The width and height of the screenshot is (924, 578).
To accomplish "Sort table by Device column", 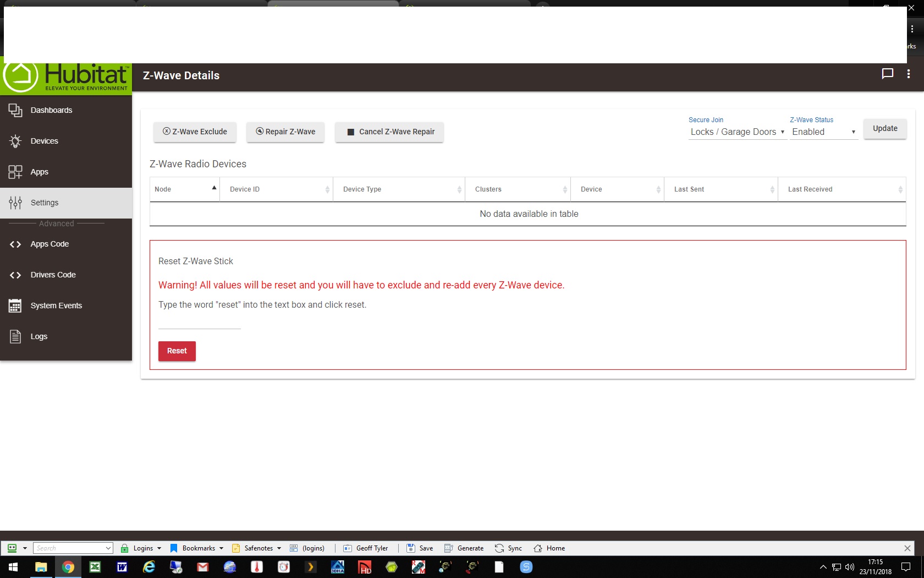I will pos(618,189).
